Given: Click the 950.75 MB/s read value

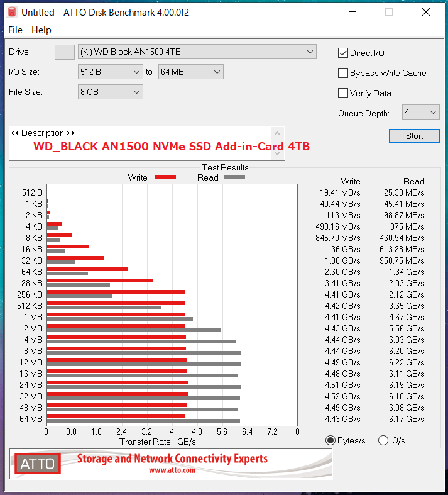Looking at the screenshot, I should click(x=402, y=261).
